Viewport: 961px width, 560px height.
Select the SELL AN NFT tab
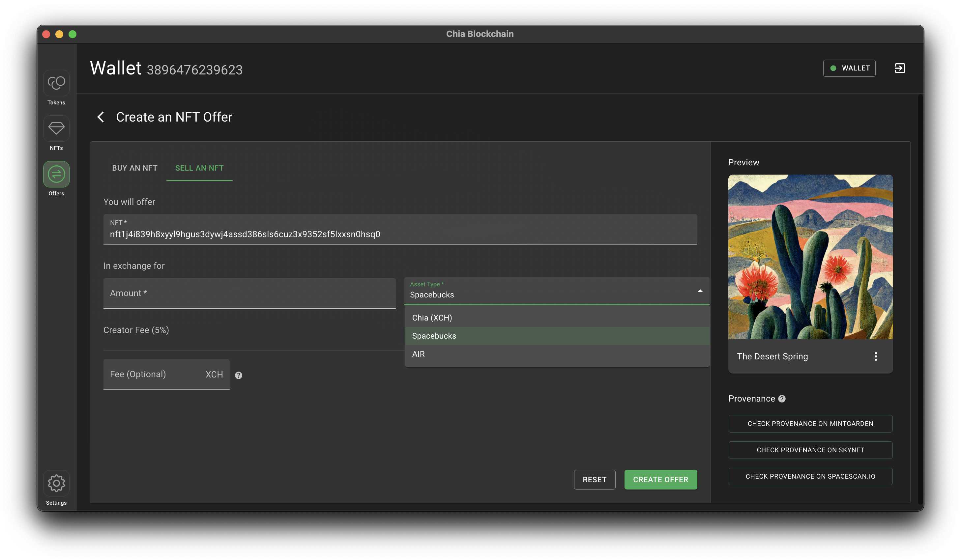point(199,168)
